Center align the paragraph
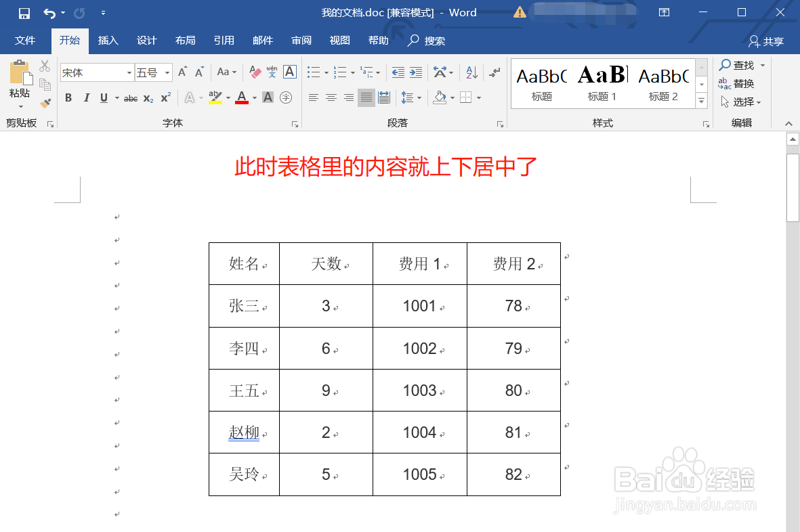This screenshot has width=800, height=532. click(331, 97)
